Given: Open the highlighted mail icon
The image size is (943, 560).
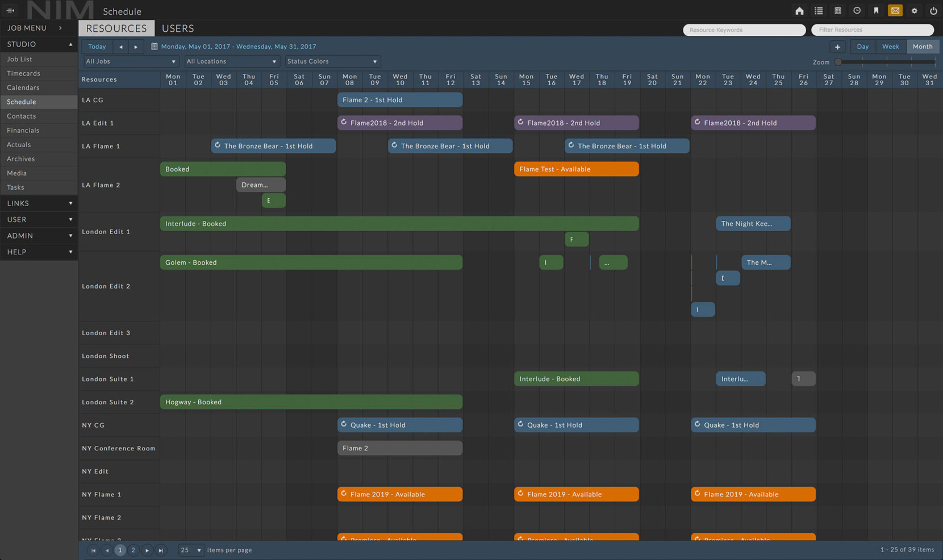Looking at the screenshot, I should pyautogui.click(x=895, y=10).
